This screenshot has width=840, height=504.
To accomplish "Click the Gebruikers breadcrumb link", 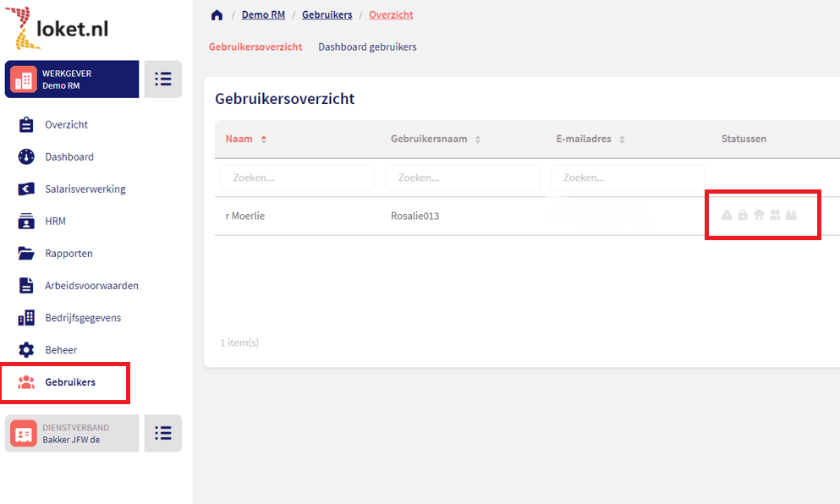I will tap(327, 15).
